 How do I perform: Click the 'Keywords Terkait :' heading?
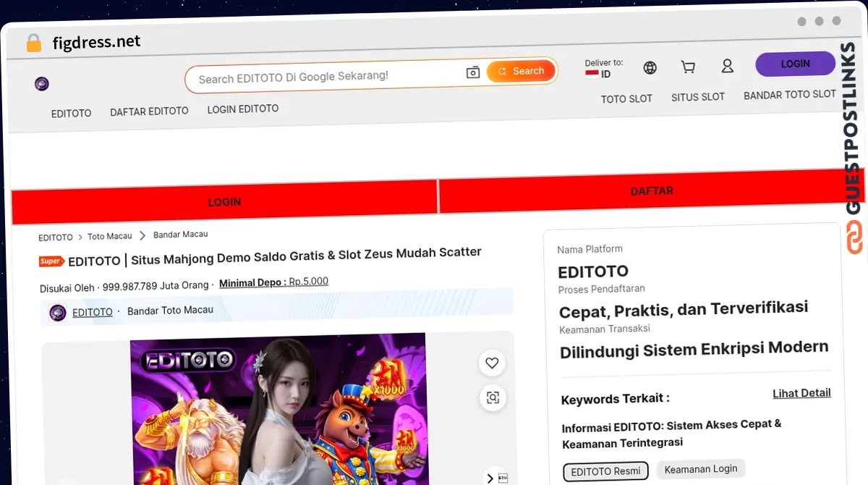click(x=616, y=398)
